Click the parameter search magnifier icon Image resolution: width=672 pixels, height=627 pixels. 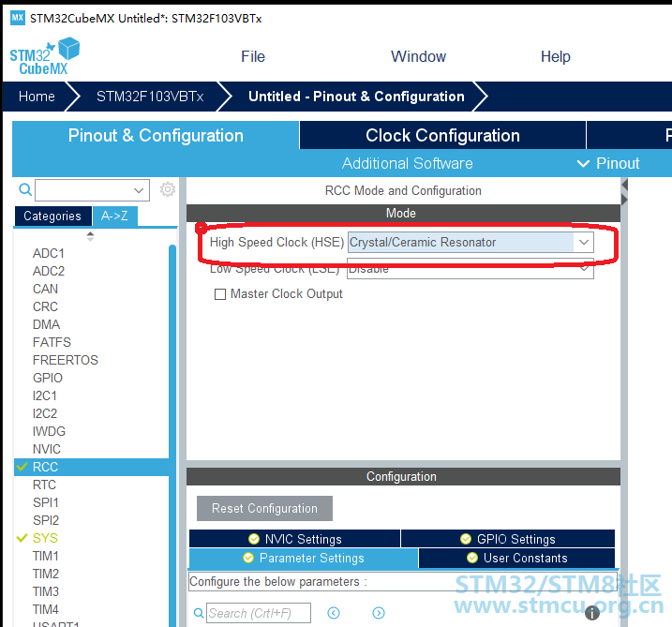[x=199, y=613]
